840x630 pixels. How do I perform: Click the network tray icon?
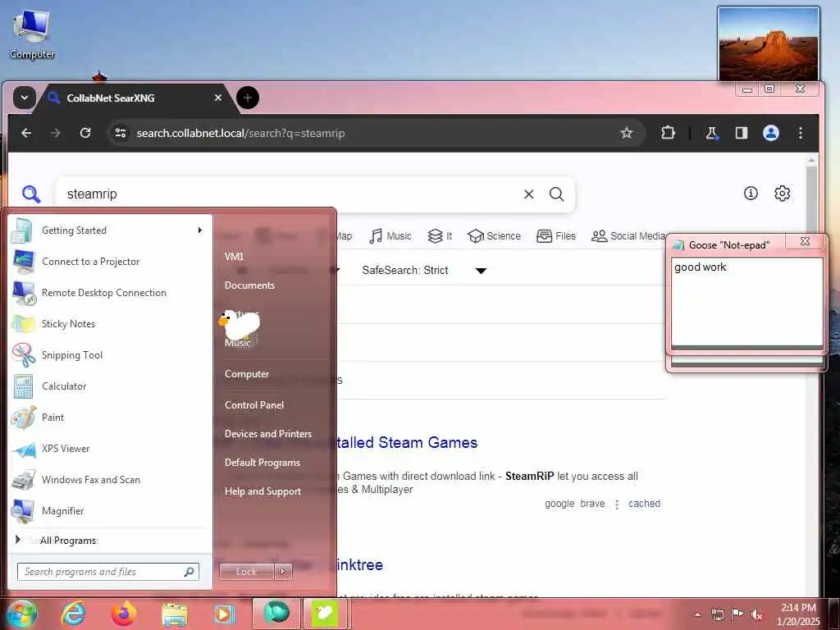718,614
